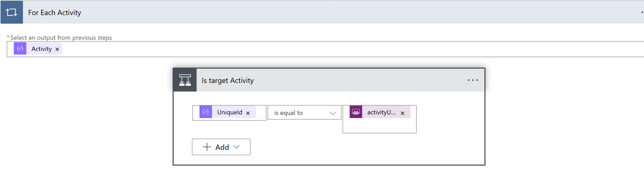Click the purple Activity token icon
The width and height of the screenshot is (644, 169).
pyautogui.click(x=20, y=49)
